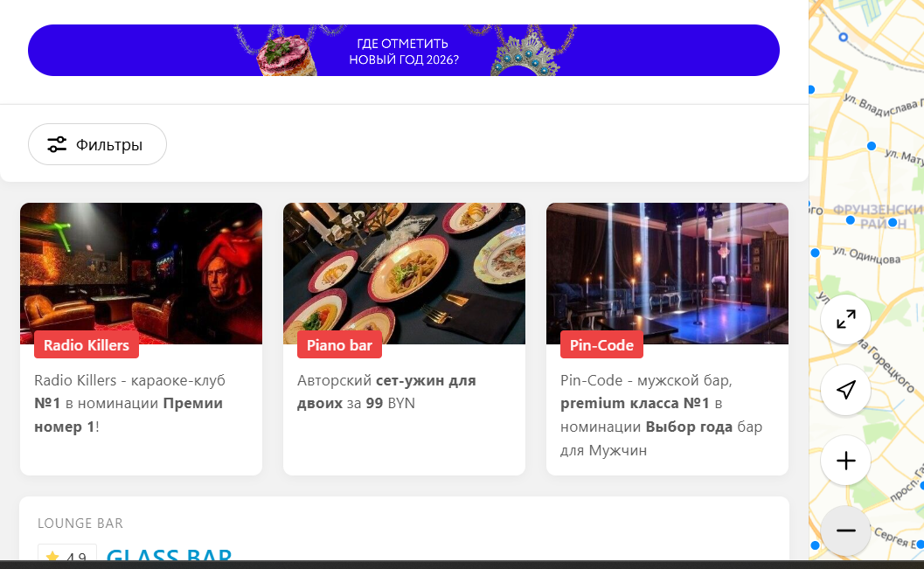This screenshot has height=569, width=924.
Task: Open Radio Killers karaoke club photo
Action: click(x=141, y=274)
